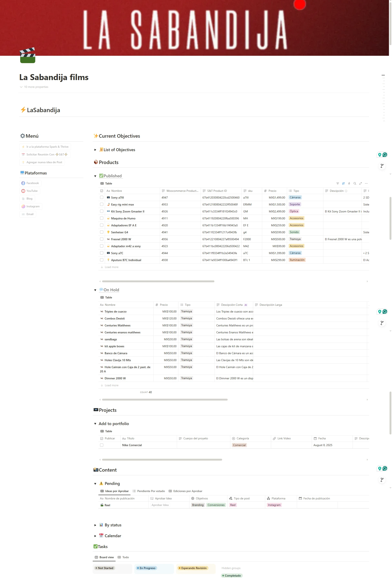Check the box for Kit Sony Zoom Gmaster II

(x=102, y=211)
